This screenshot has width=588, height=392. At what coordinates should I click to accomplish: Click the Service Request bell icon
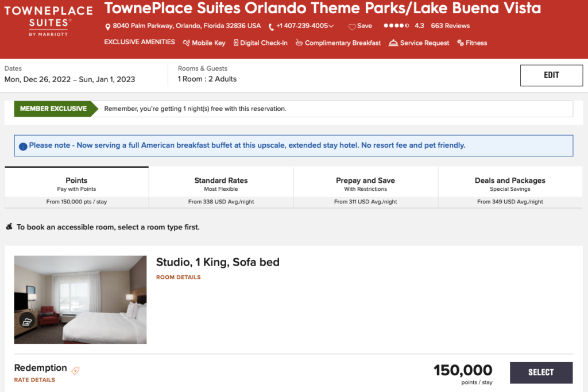[393, 43]
